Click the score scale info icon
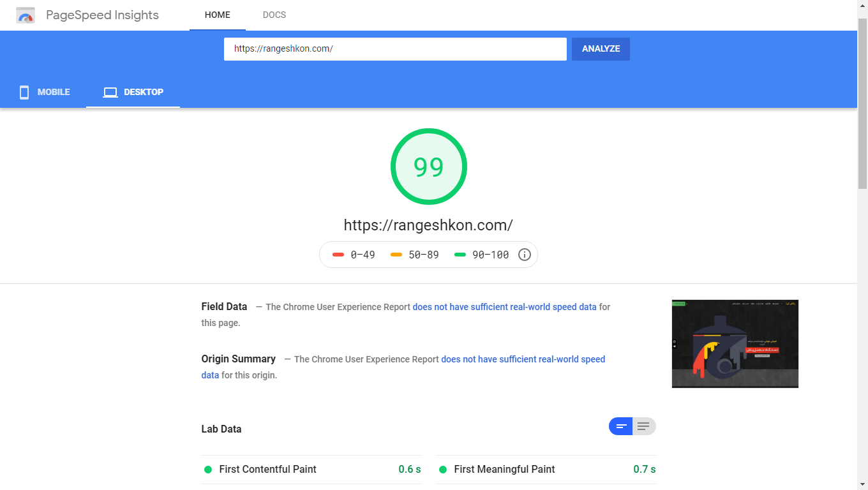Screen dimensions: 868x490 click(x=525, y=255)
